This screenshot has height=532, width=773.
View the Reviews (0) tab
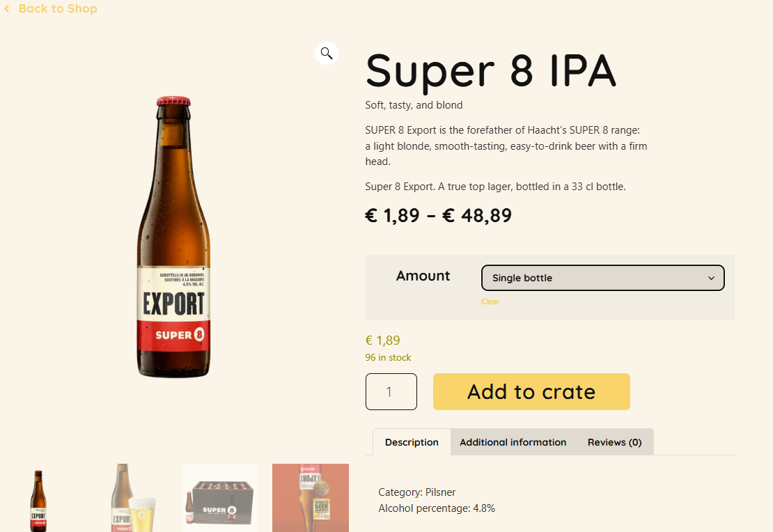point(614,442)
